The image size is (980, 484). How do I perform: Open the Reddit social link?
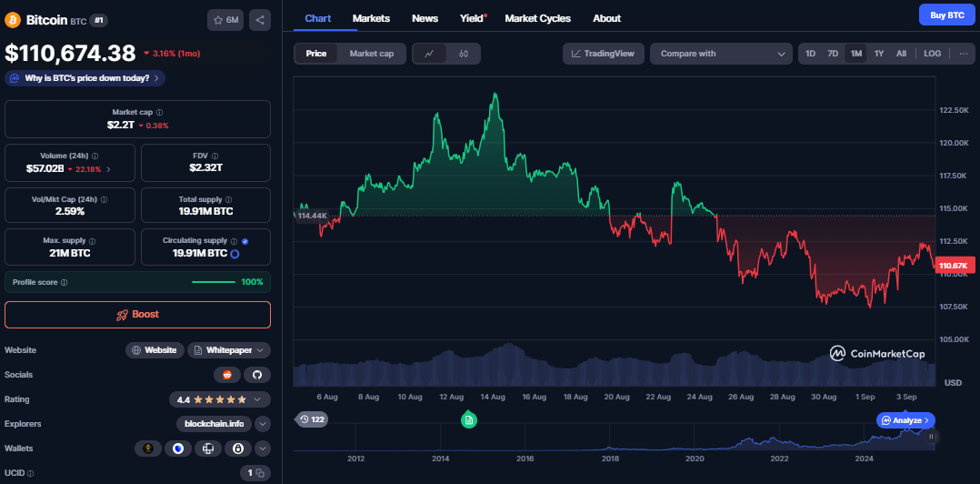click(227, 375)
